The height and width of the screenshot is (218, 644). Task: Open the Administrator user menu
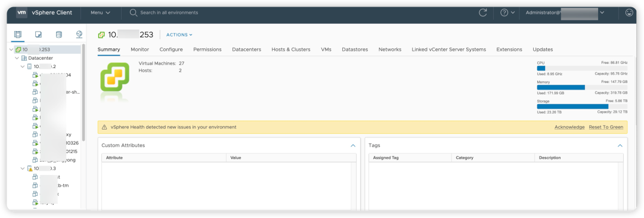pos(565,13)
